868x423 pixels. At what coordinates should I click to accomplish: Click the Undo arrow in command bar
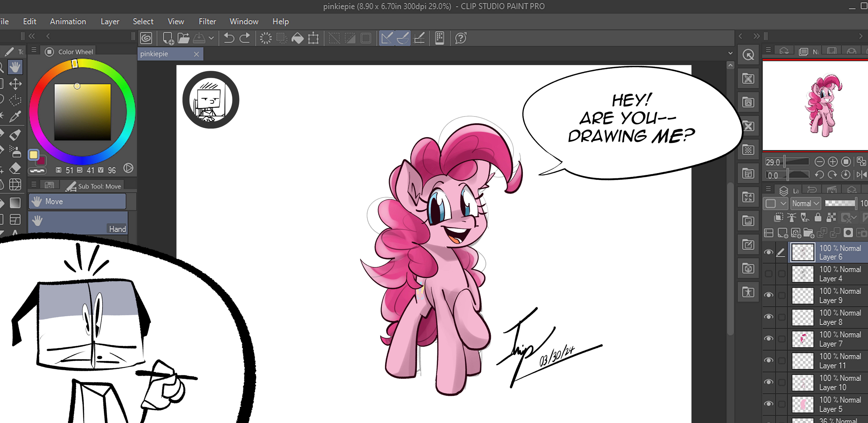[229, 38]
